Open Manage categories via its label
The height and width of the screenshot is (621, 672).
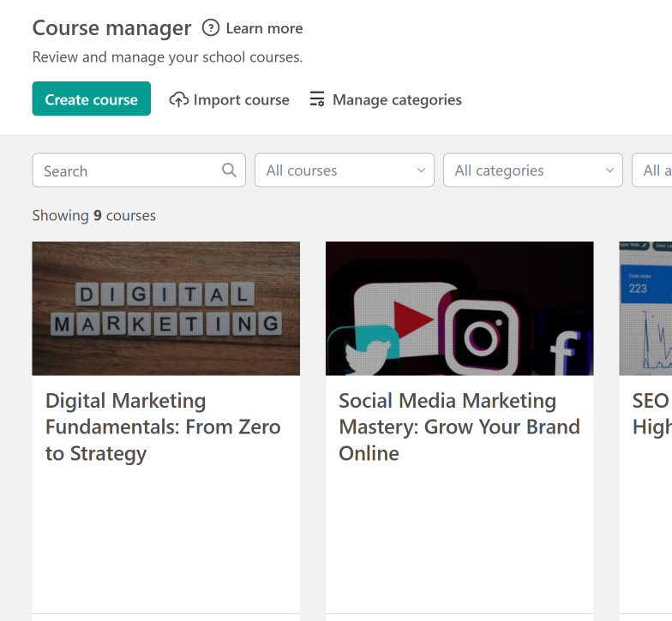(x=397, y=99)
